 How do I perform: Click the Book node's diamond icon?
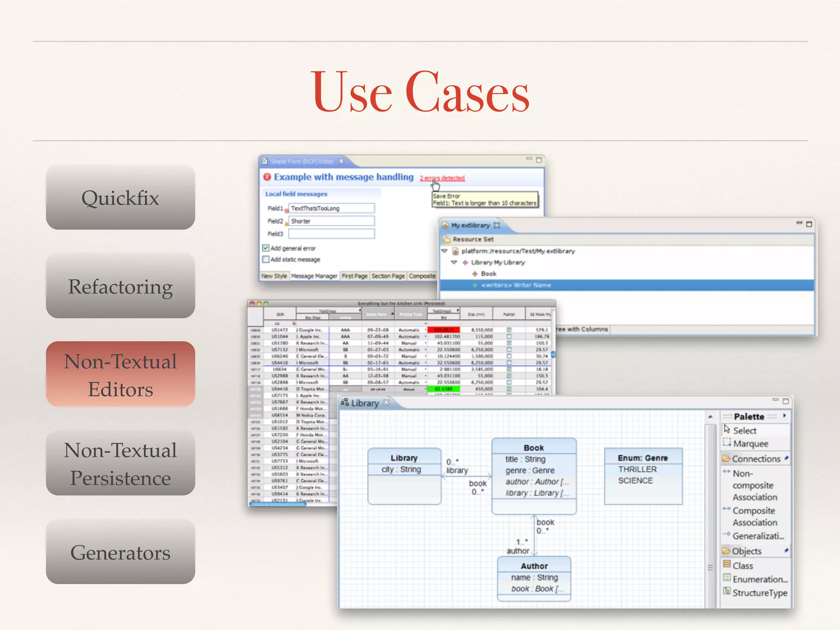point(475,274)
